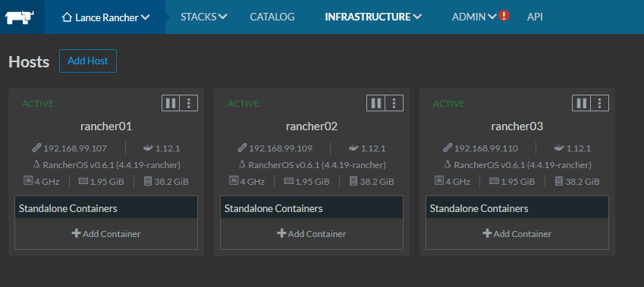Click the ACTIVE status on rancher01
The height and width of the screenshot is (287, 644).
(38, 104)
